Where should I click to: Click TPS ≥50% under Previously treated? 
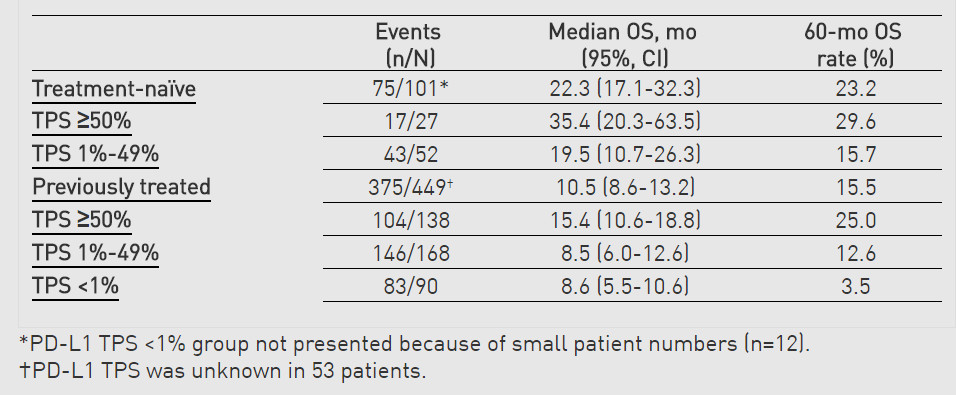coord(82,220)
